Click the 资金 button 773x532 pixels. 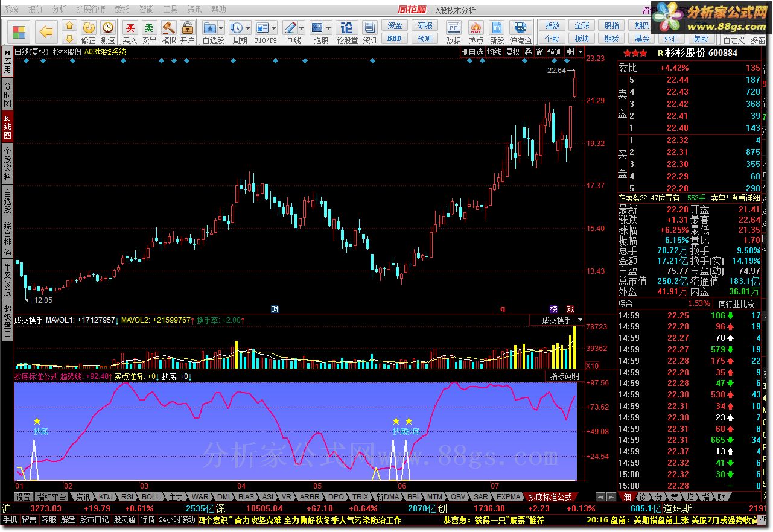click(395, 25)
